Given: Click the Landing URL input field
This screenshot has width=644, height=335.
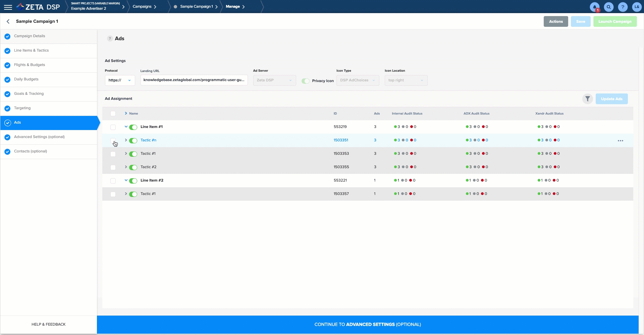Looking at the screenshot, I should 194,80.
